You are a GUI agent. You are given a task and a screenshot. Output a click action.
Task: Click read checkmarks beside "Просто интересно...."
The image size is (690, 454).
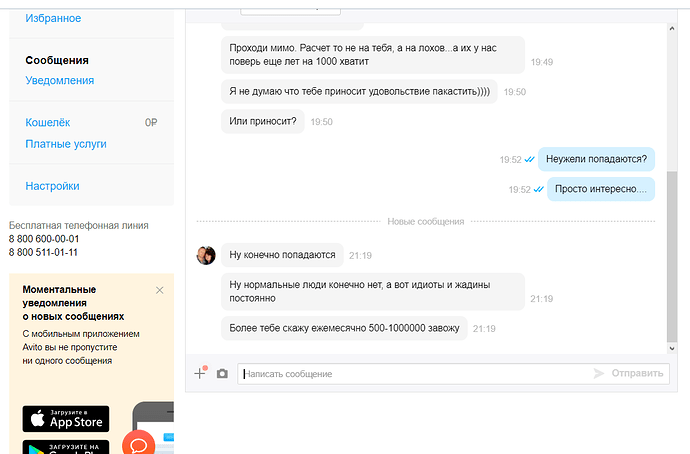point(539,189)
